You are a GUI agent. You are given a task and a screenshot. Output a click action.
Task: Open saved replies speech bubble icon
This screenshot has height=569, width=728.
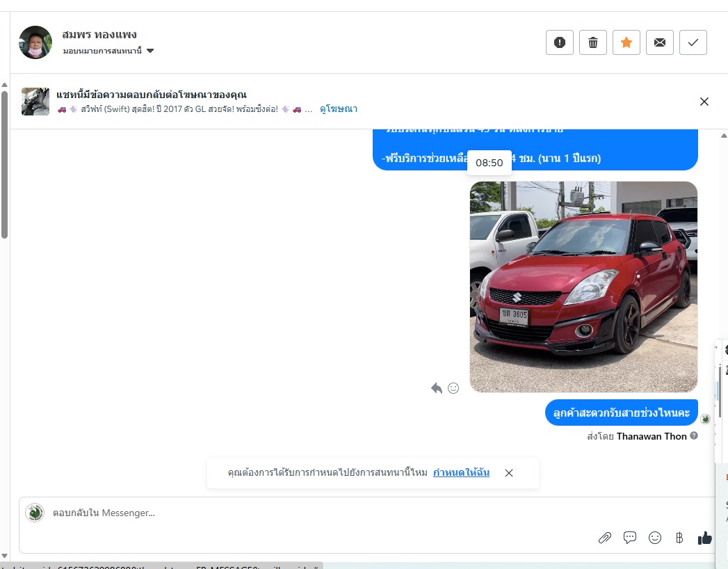[630, 538]
